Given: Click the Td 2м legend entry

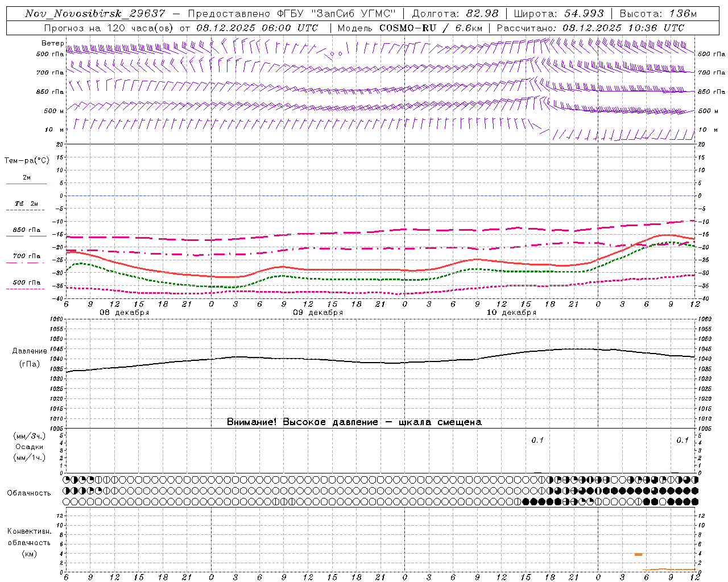Looking at the screenshot, I should 27,203.
